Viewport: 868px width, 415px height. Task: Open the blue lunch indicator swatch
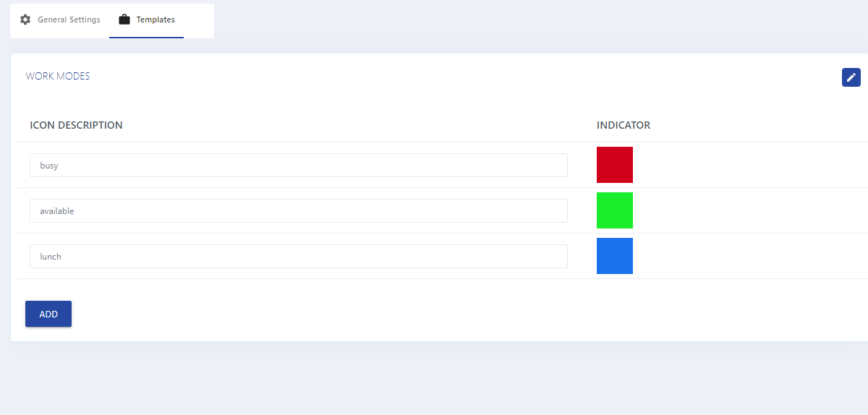(615, 256)
